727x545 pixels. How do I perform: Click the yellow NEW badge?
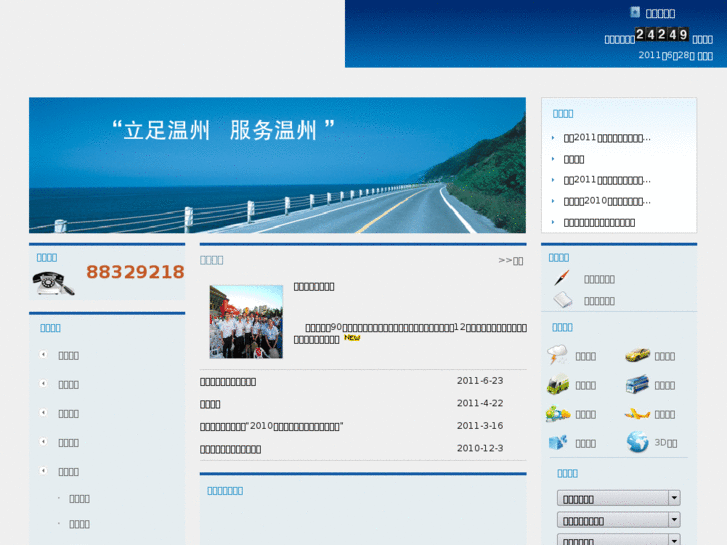[352, 338]
